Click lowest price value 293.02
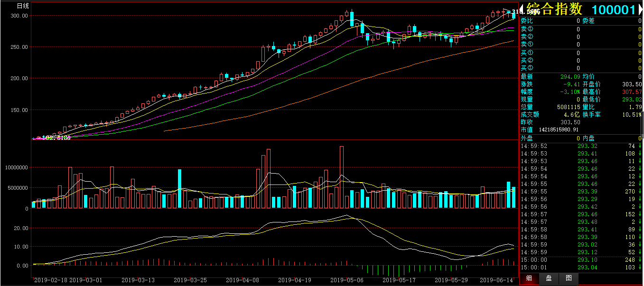This screenshot has width=644, height=286. click(x=632, y=100)
